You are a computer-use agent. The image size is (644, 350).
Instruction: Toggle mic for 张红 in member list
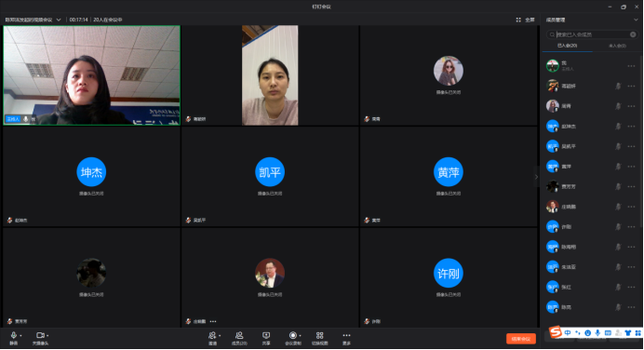click(x=618, y=287)
